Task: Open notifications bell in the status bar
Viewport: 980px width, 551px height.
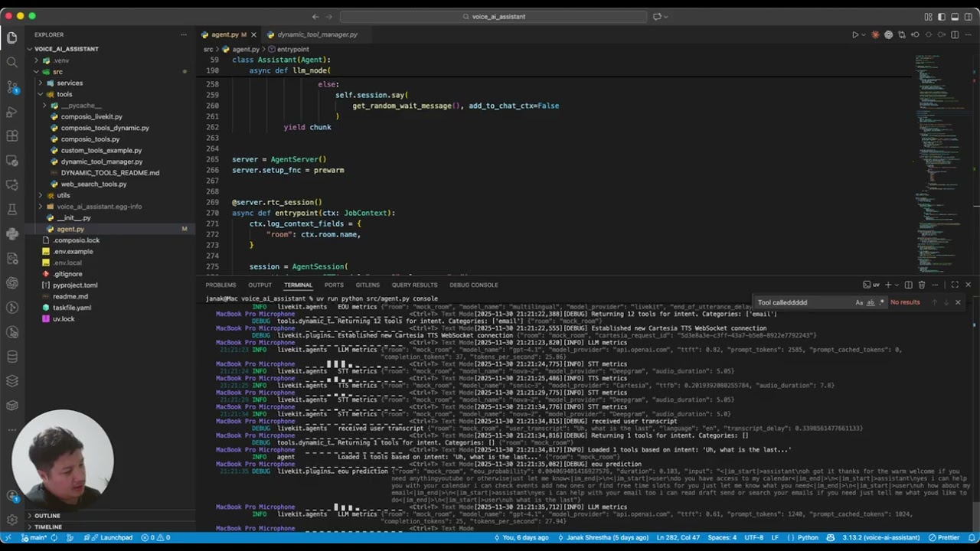Action: (x=970, y=537)
